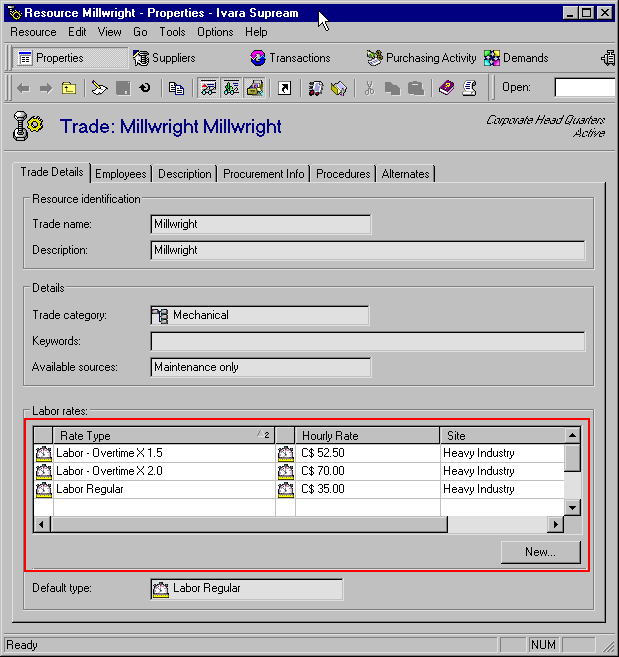Click the purple help book icon

(447, 88)
